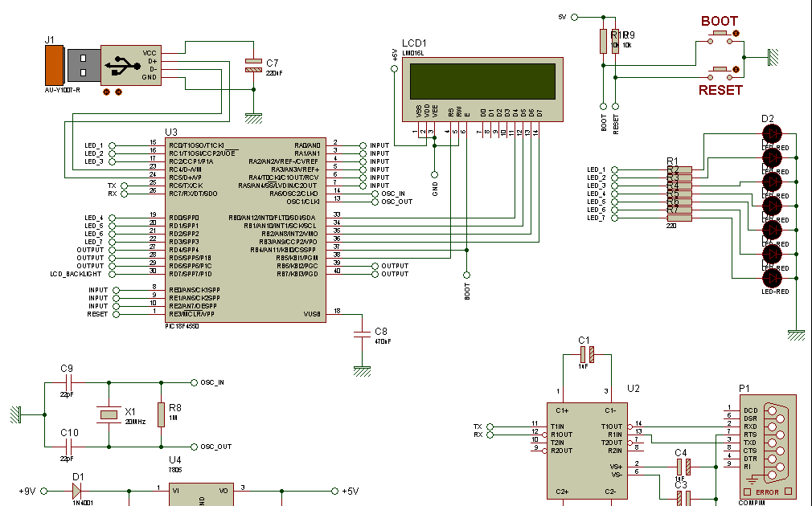This screenshot has height=506, width=812.
Task: Click INPUT terminal at RA0/AN0 pin 2
Action: coord(363,145)
